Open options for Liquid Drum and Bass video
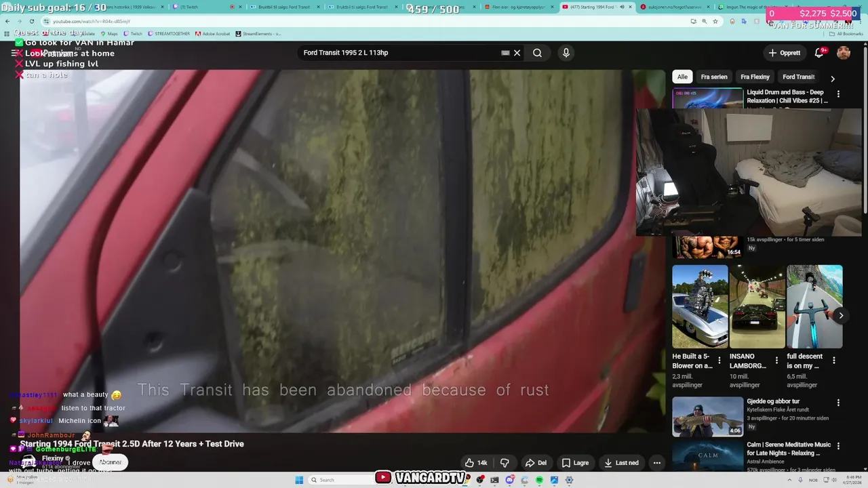This screenshot has height=488, width=868. click(x=838, y=94)
